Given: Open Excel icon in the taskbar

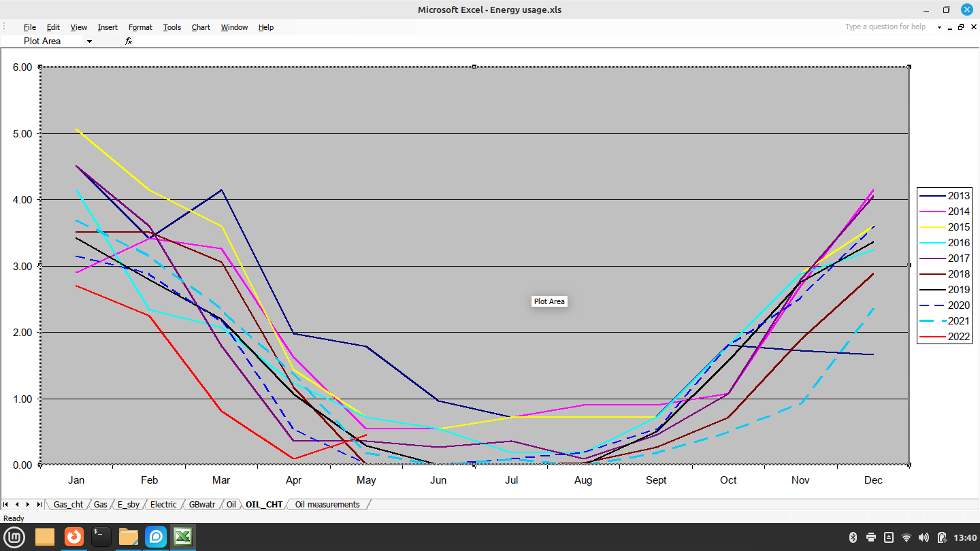Looking at the screenshot, I should [x=182, y=537].
